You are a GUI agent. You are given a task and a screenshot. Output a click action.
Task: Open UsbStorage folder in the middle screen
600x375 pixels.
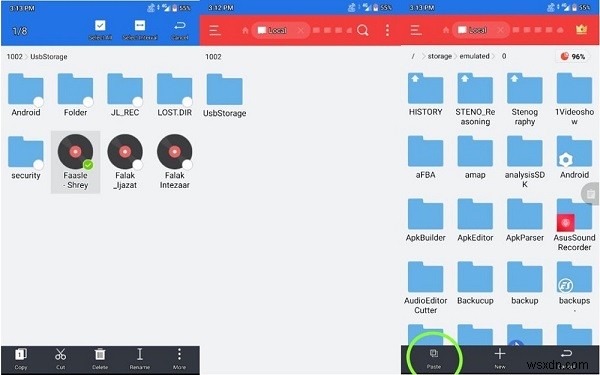[225, 96]
